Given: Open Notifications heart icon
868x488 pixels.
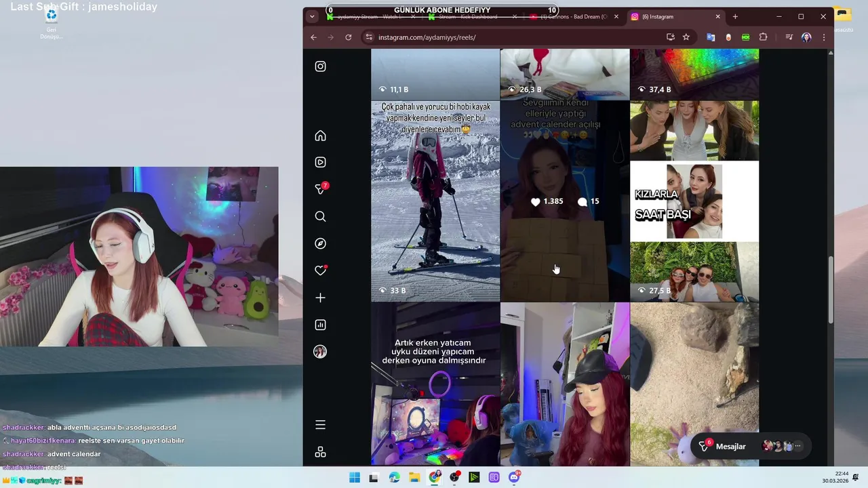Looking at the screenshot, I should (x=320, y=270).
